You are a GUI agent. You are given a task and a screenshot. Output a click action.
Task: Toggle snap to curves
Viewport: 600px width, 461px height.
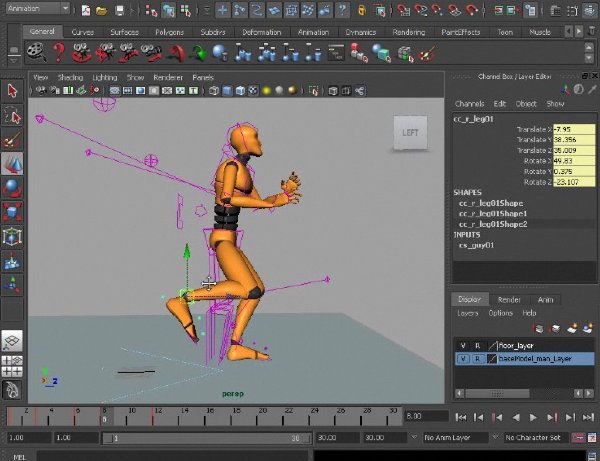click(421, 10)
